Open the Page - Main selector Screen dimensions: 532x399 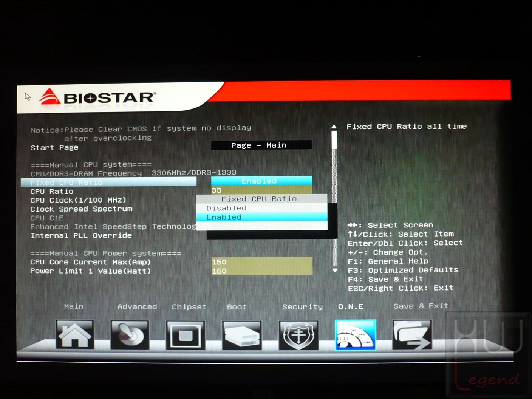tap(261, 145)
